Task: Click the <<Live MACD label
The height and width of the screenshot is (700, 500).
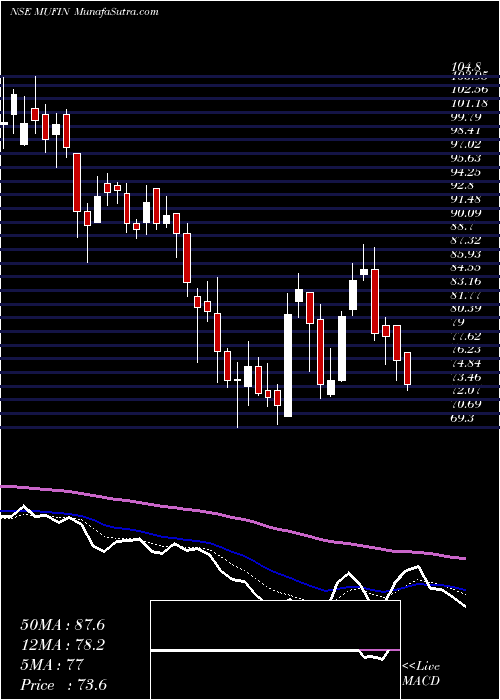Action: click(x=421, y=674)
